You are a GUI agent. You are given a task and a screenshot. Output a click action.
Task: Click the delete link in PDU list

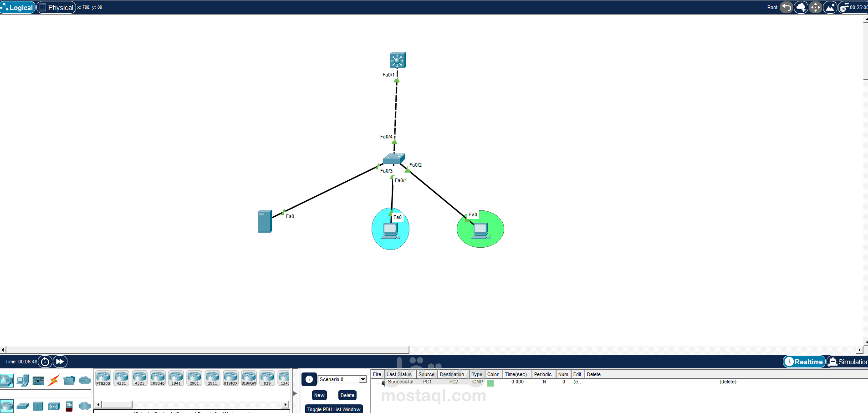(x=727, y=382)
